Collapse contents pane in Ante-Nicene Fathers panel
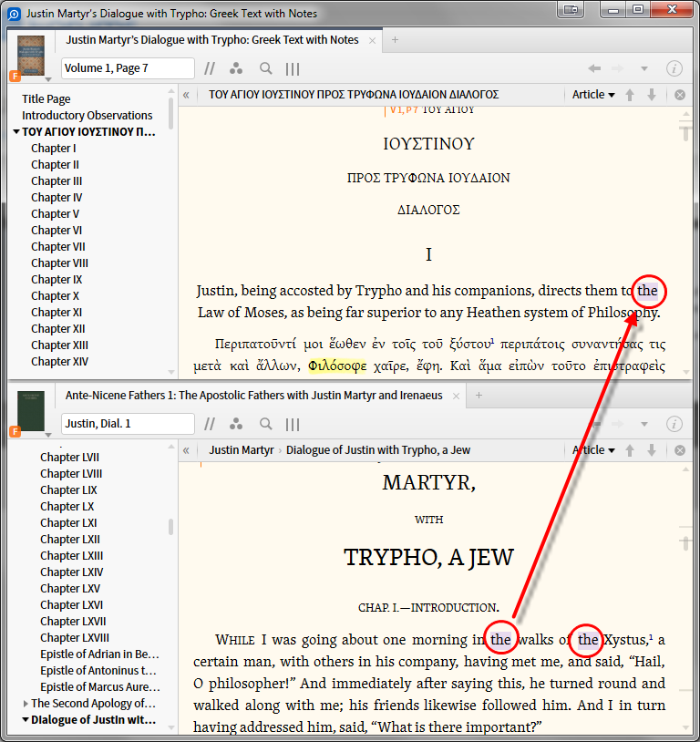Image resolution: width=700 pixels, height=742 pixels. point(186,450)
